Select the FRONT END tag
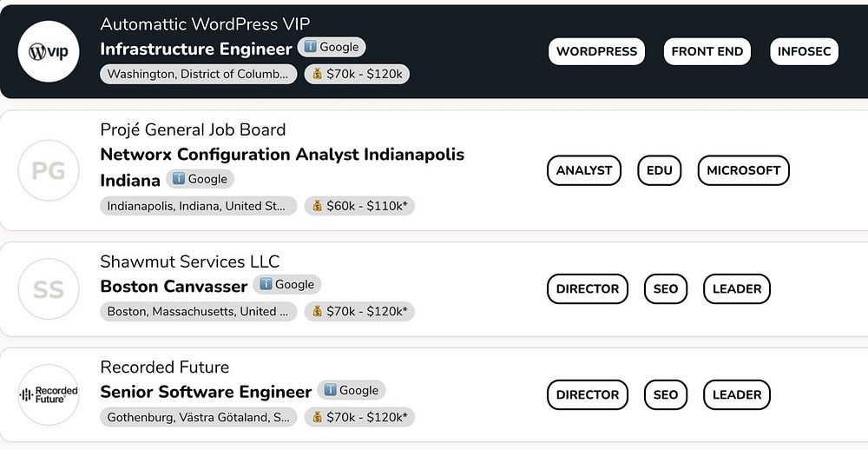This screenshot has width=868, height=450. (707, 51)
